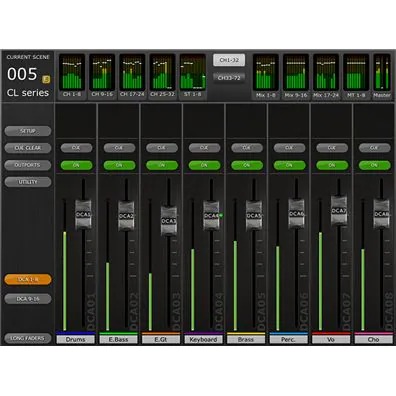This screenshot has height=396, width=396.
Task: Select the CH1-32 bank
Action: pyautogui.click(x=229, y=60)
